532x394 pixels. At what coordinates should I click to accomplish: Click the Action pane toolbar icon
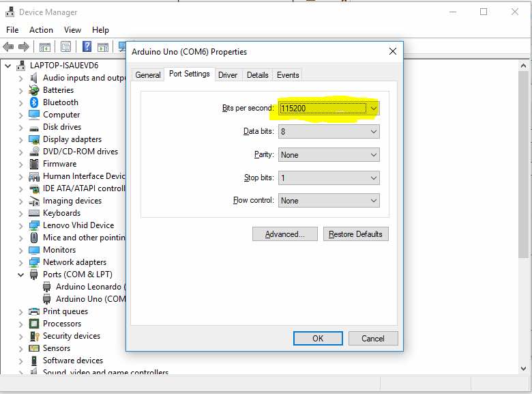click(x=103, y=47)
